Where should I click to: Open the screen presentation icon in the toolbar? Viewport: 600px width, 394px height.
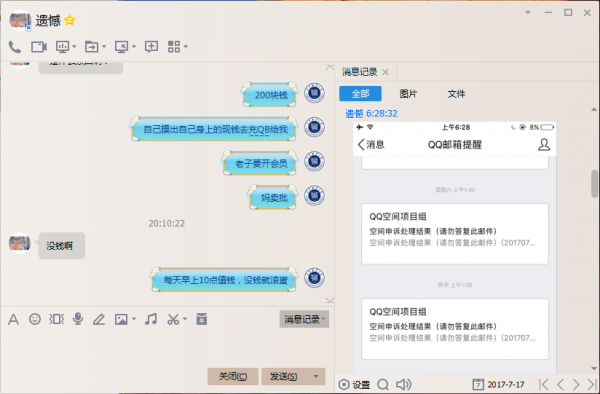pos(62,47)
